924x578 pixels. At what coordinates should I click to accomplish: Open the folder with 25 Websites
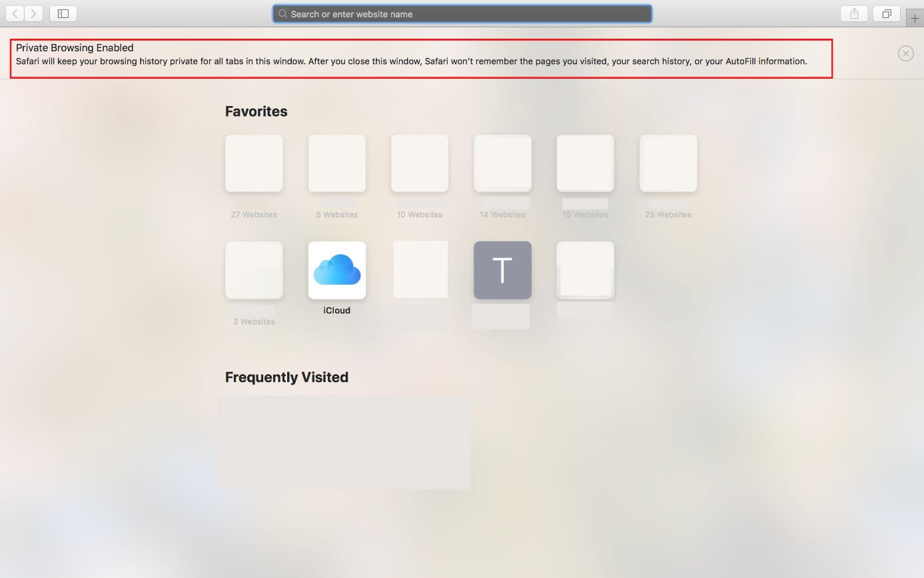tap(668, 163)
